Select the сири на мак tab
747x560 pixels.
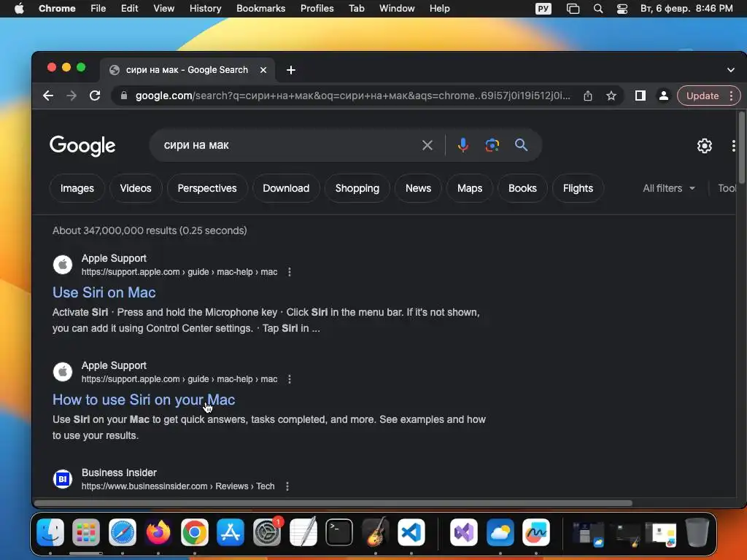point(187,70)
